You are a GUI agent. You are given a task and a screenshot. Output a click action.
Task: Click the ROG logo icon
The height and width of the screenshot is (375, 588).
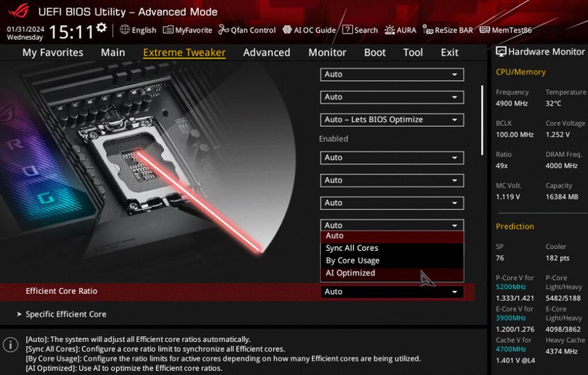[x=19, y=11]
